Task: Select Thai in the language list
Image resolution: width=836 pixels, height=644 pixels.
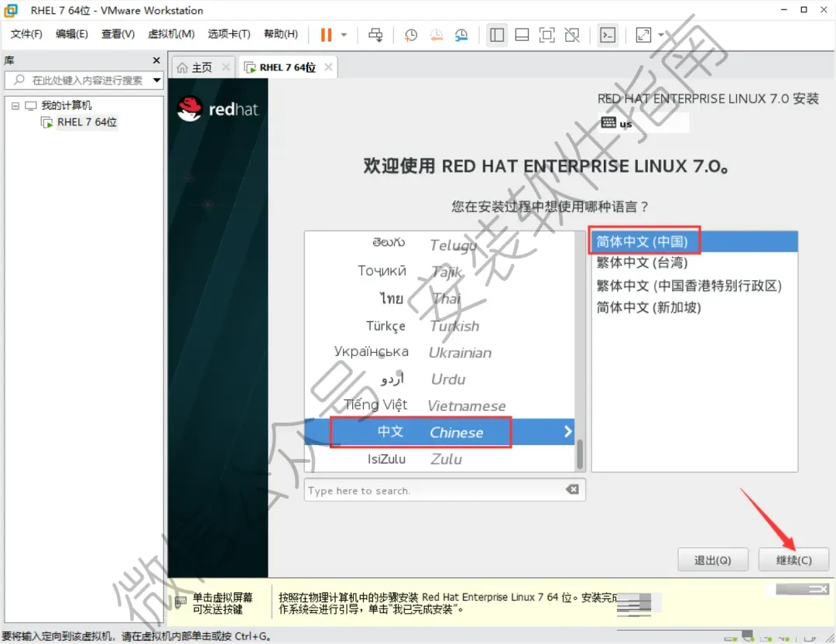Action: (440, 299)
